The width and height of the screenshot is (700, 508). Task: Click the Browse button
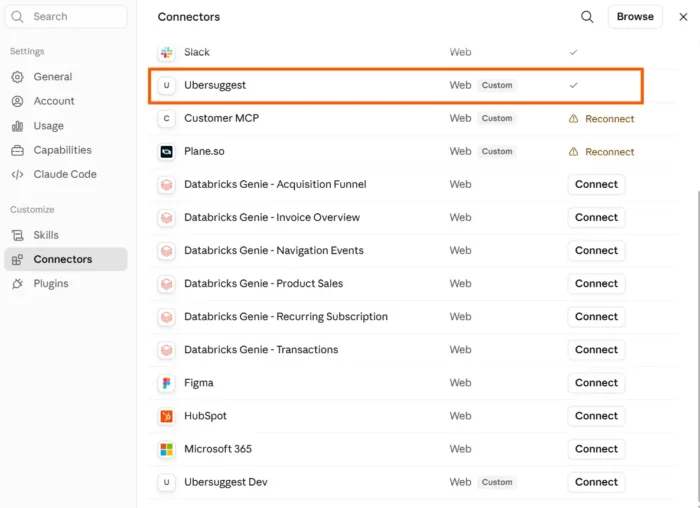click(635, 17)
